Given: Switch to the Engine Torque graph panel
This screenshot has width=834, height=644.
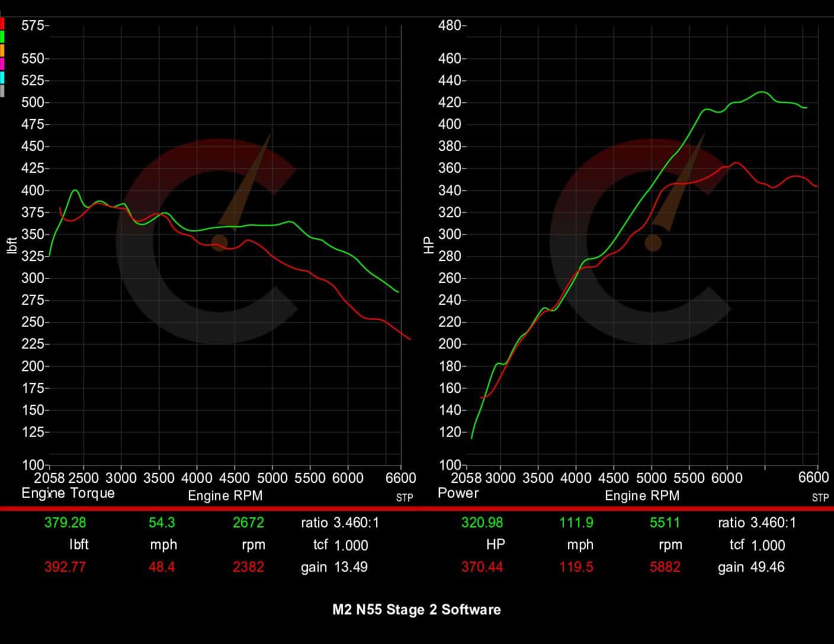Looking at the screenshot, I should 68,493.
